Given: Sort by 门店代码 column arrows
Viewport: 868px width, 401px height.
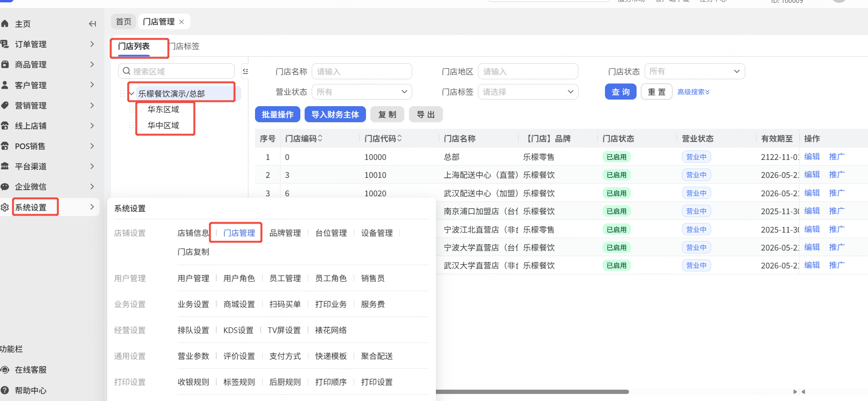Looking at the screenshot, I should [x=400, y=138].
